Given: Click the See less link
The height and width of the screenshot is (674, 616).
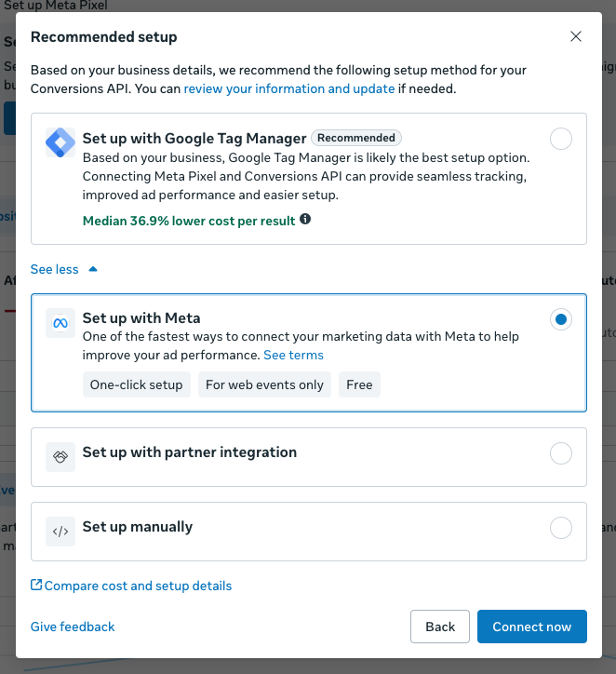Looking at the screenshot, I should point(55,270).
